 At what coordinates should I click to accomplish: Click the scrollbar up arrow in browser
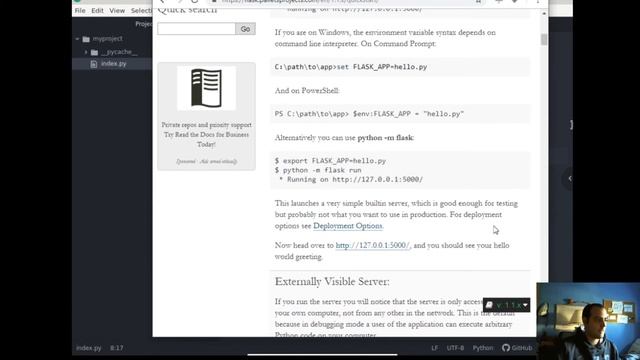(544, 13)
